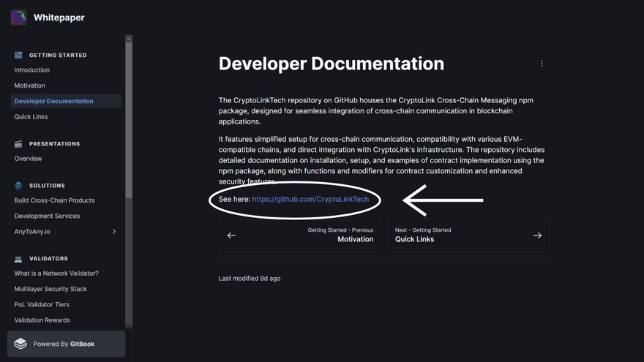Click the Solutions globe icon
The image size is (644, 362).
(x=19, y=186)
